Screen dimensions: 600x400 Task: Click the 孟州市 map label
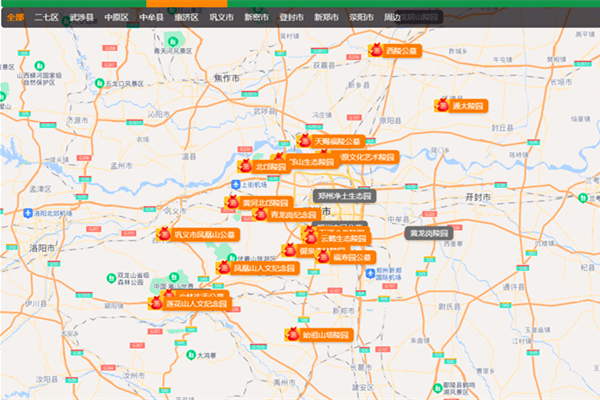[121, 166]
